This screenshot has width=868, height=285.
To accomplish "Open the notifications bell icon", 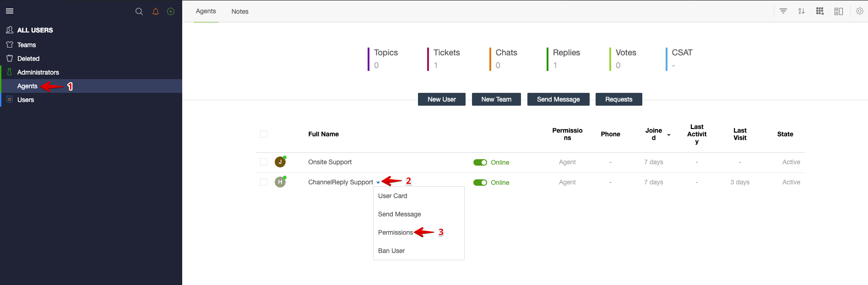I will pos(156,11).
